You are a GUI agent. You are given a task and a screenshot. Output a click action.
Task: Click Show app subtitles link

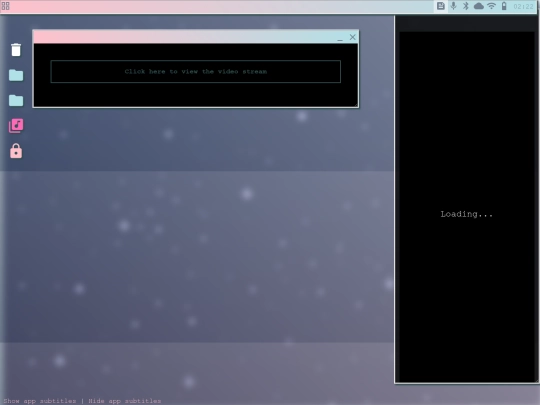tap(40, 401)
